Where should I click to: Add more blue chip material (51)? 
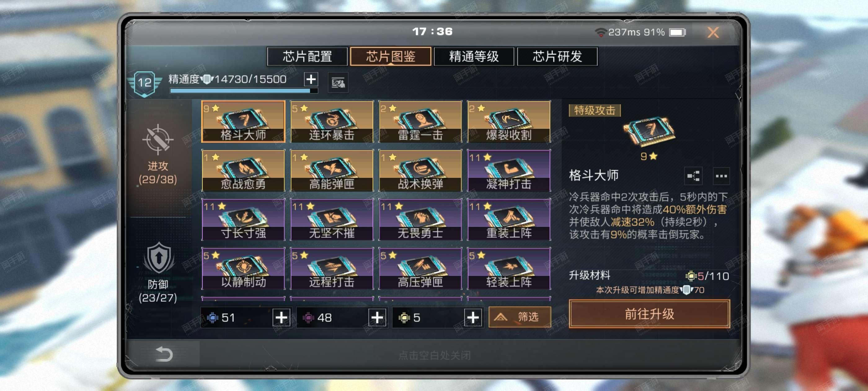281,317
